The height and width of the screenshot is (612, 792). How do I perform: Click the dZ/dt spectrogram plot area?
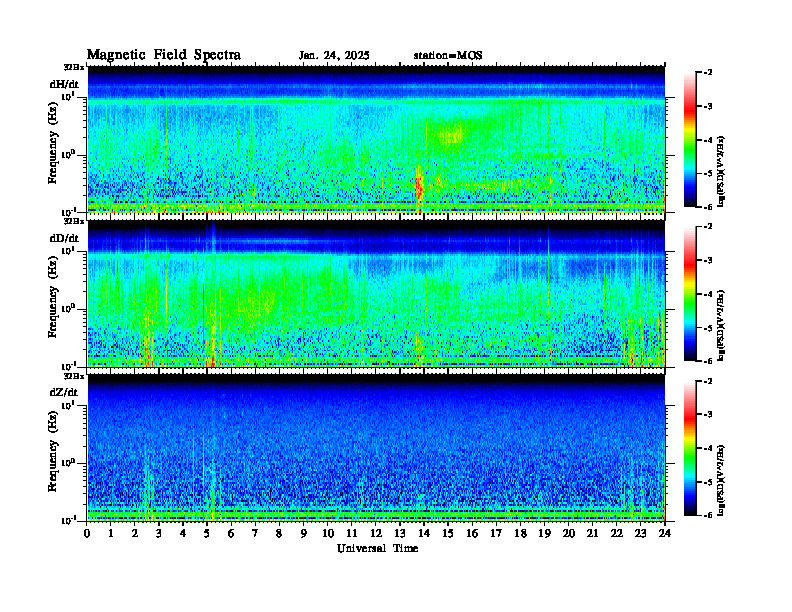pyautogui.click(x=376, y=448)
